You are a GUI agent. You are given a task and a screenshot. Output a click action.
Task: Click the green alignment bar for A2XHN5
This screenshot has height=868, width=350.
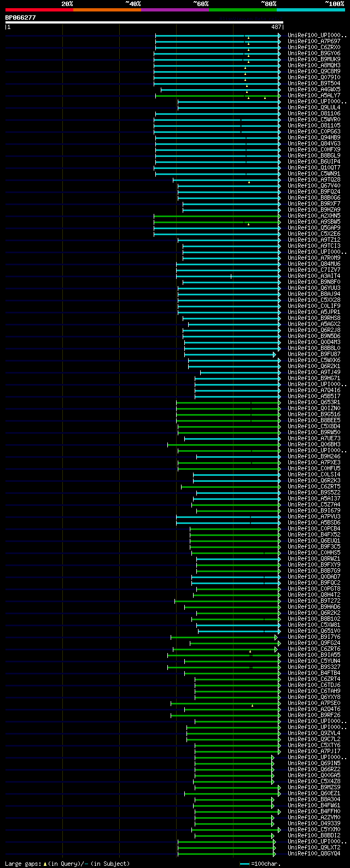(217, 215)
